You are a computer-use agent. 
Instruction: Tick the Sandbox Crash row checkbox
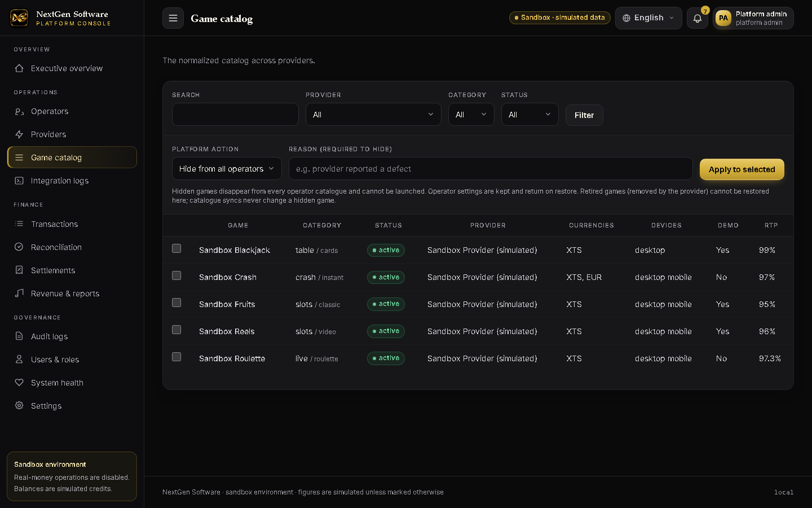(176, 275)
